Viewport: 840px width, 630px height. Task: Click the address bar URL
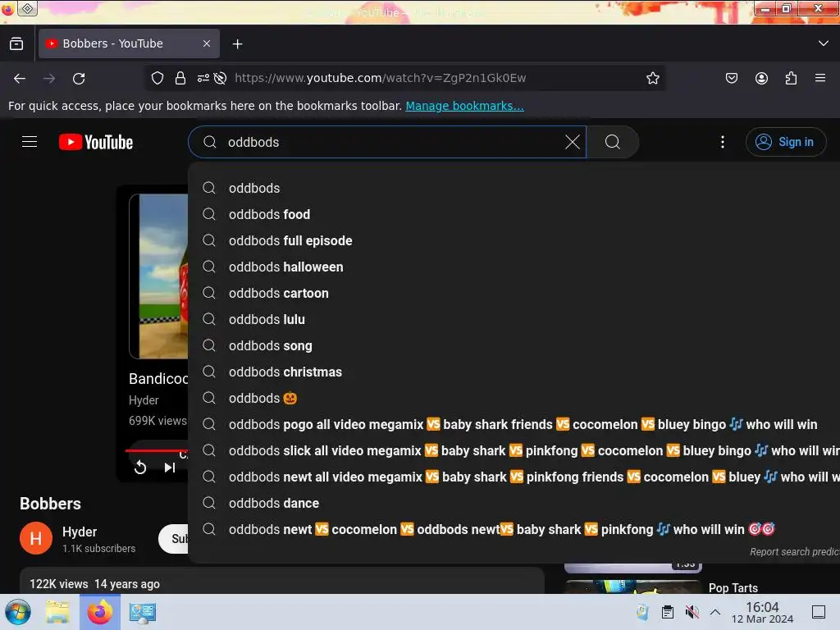pyautogui.click(x=381, y=78)
